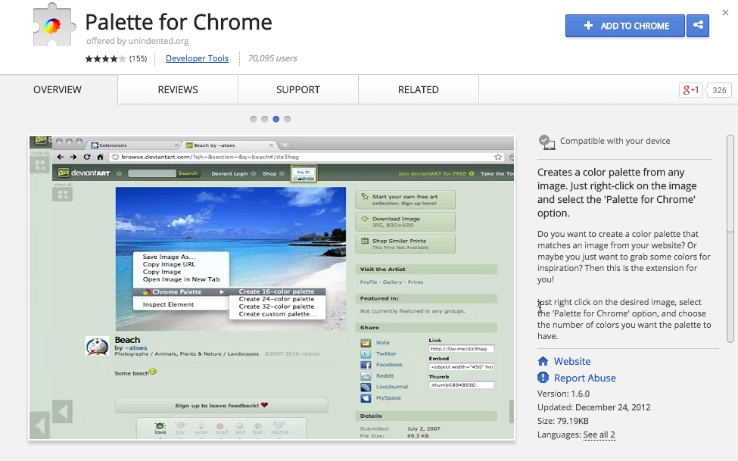The image size is (738, 461).
Task: Click bookmark star in the screenshot's address bar
Action: click(498, 157)
